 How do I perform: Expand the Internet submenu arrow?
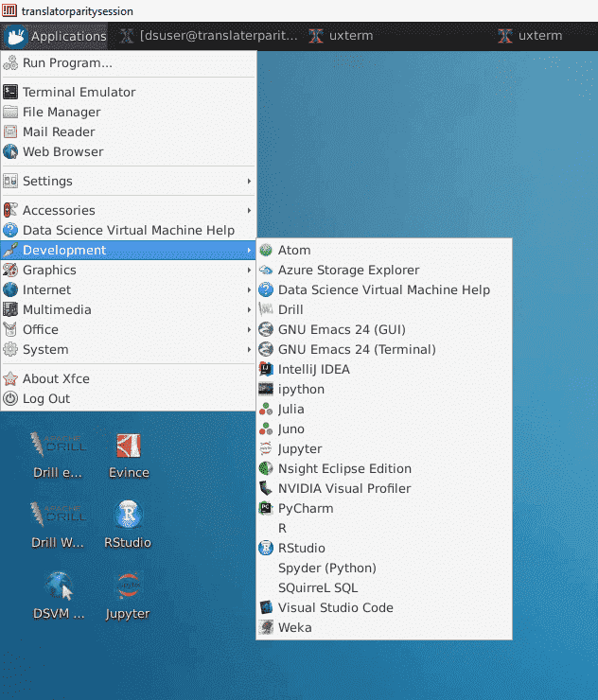point(249,289)
